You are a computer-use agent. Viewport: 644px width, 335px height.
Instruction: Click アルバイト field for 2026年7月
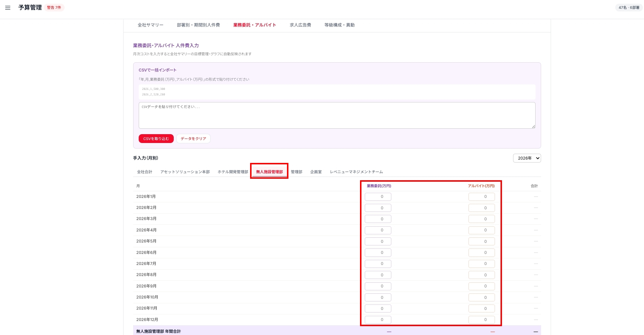click(482, 264)
